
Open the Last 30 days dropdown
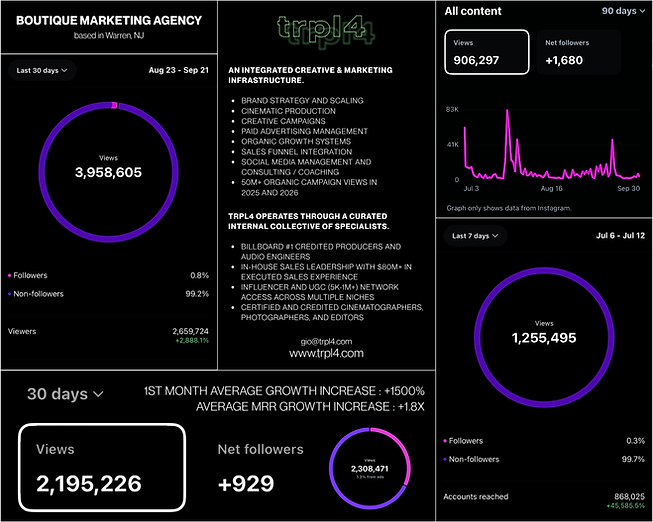click(x=42, y=70)
